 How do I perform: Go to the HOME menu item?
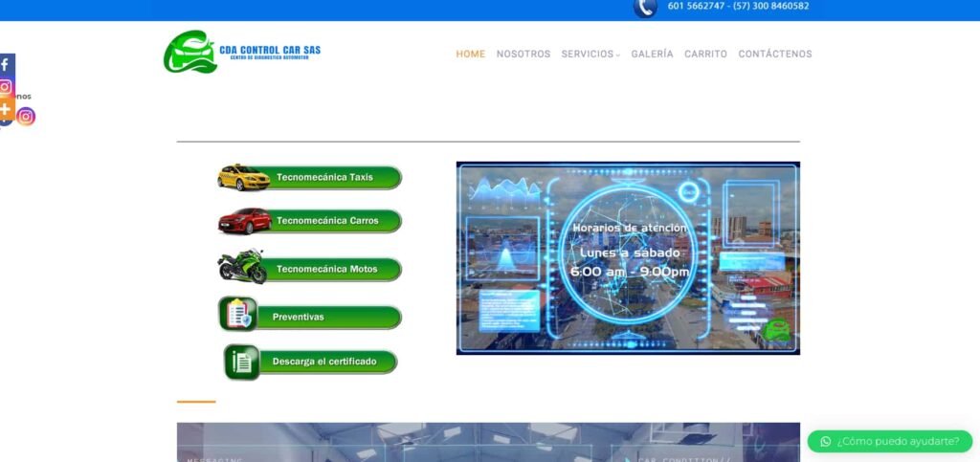pos(471,55)
